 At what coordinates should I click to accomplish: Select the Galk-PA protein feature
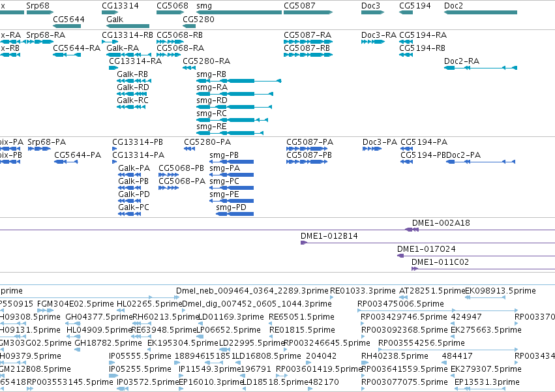click(130, 175)
